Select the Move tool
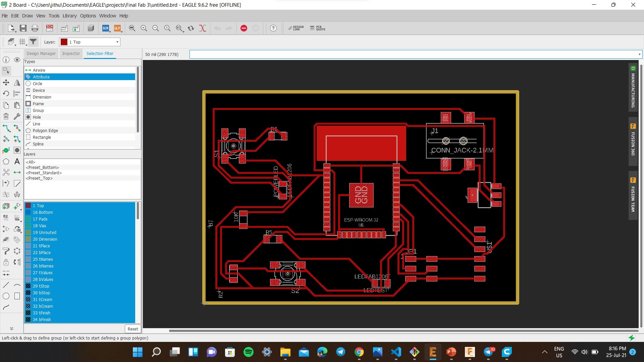The image size is (644, 362). coord(6,82)
